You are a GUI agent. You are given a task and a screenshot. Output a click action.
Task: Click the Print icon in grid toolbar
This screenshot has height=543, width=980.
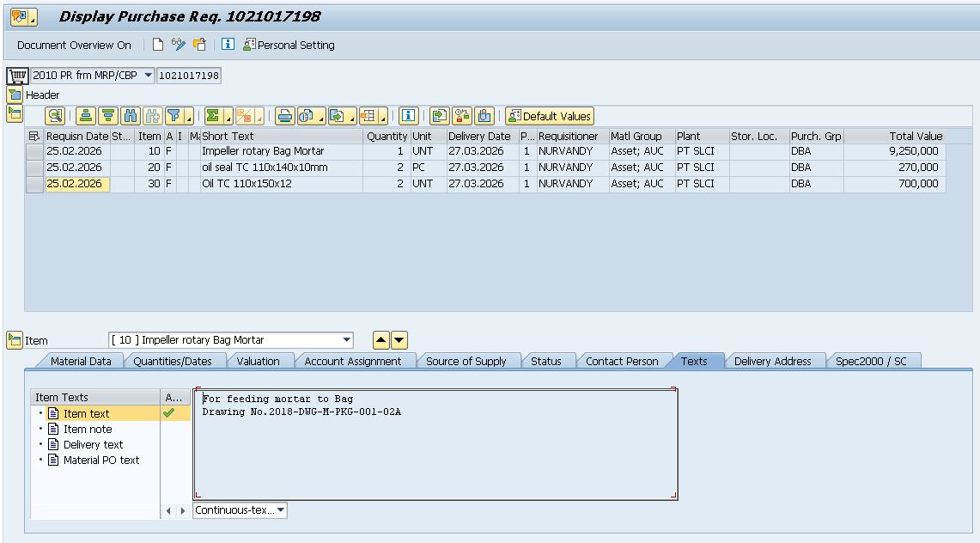[x=284, y=116]
